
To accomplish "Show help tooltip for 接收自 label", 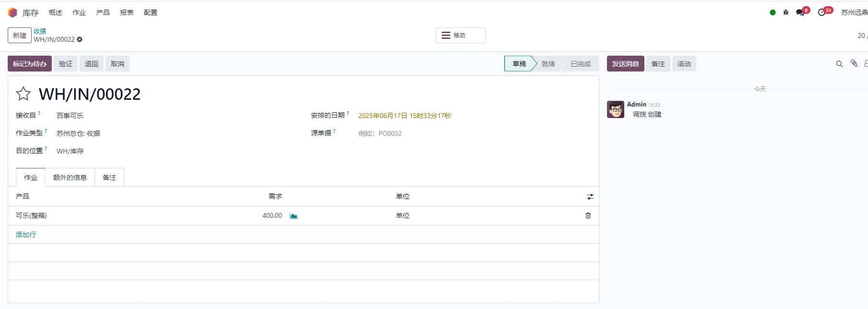I will [x=39, y=113].
